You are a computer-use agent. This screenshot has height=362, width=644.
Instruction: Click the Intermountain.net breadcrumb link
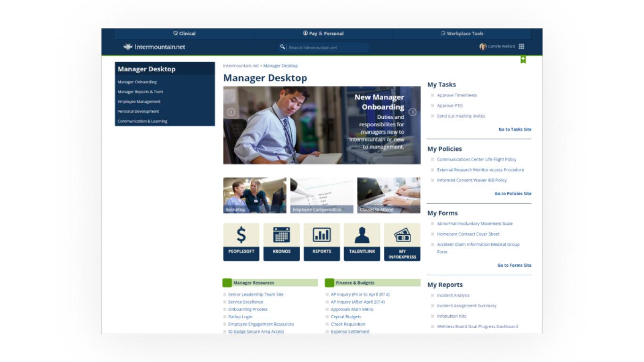pyautogui.click(x=241, y=66)
